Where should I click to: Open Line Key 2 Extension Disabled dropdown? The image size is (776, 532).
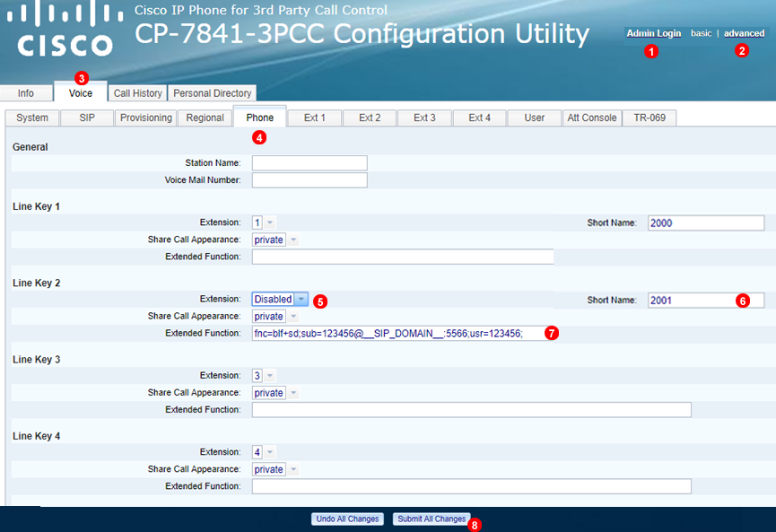(280, 299)
